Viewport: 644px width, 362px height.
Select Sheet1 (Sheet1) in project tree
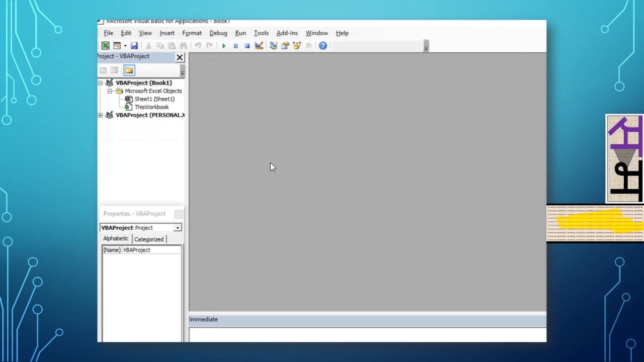154,99
